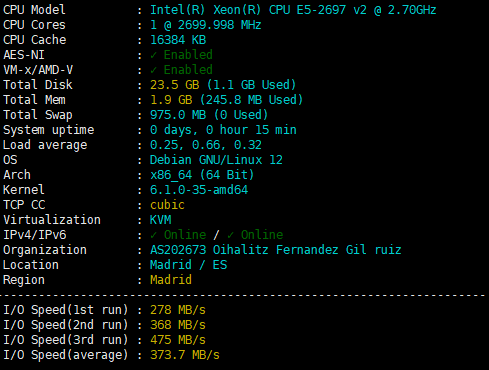Image resolution: width=489 pixels, height=370 pixels.
Task: Click the 'Arch' label
Action: 17,175
